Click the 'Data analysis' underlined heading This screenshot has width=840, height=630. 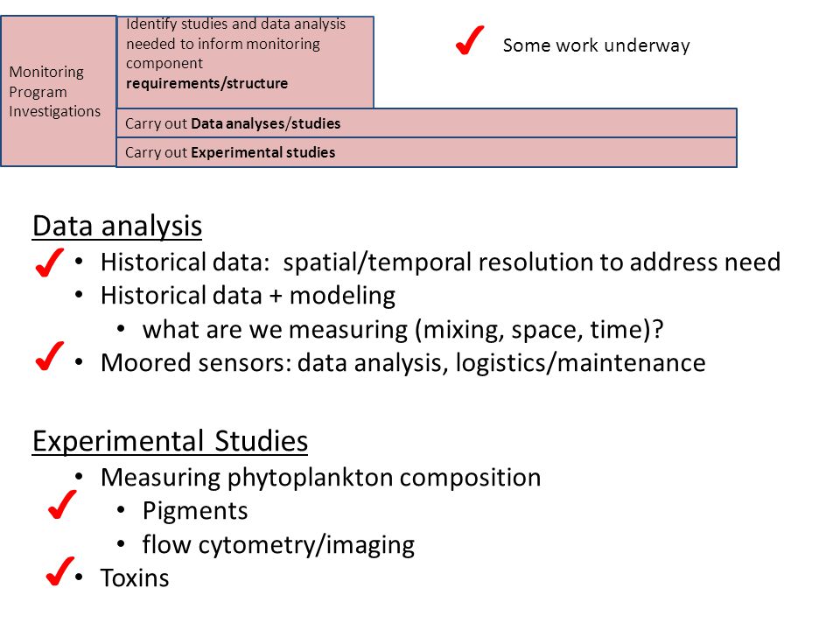[x=117, y=226]
